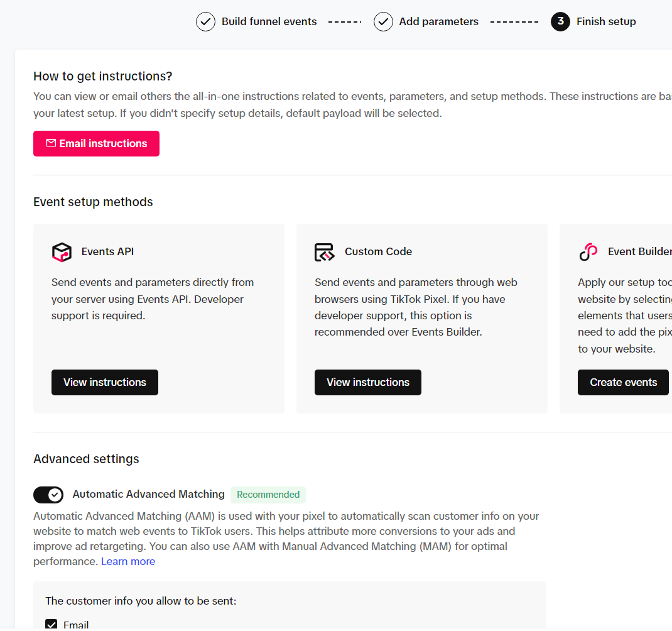Viewport: 672px width, 631px height.
Task: Uncheck the Email customer info checkbox
Action: point(51,625)
